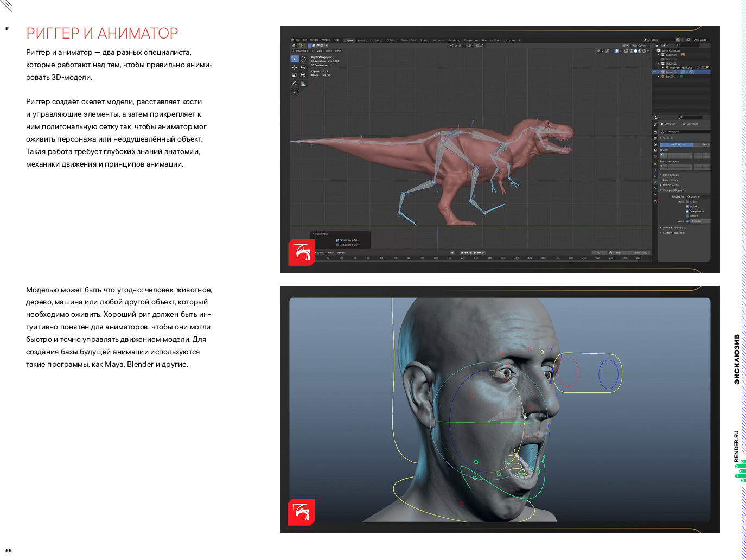Switch to the Modeling workspace tab
Viewport: 746px width, 560px height.
coord(362,40)
